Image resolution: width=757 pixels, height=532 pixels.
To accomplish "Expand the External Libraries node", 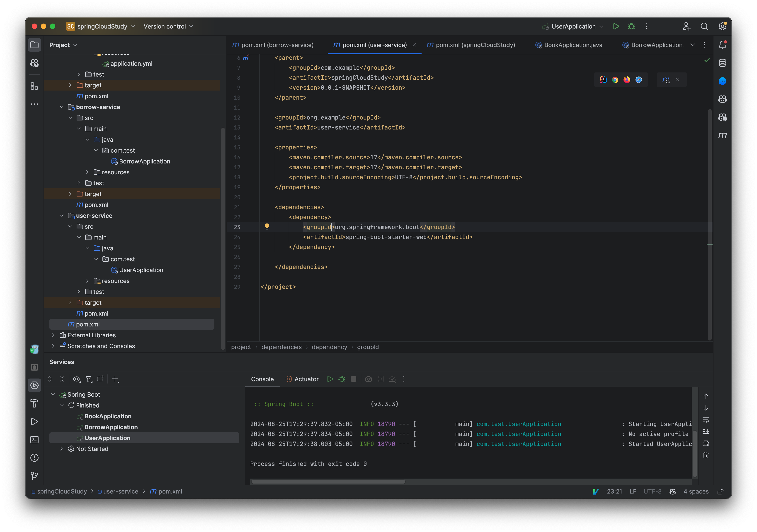I will click(x=53, y=335).
